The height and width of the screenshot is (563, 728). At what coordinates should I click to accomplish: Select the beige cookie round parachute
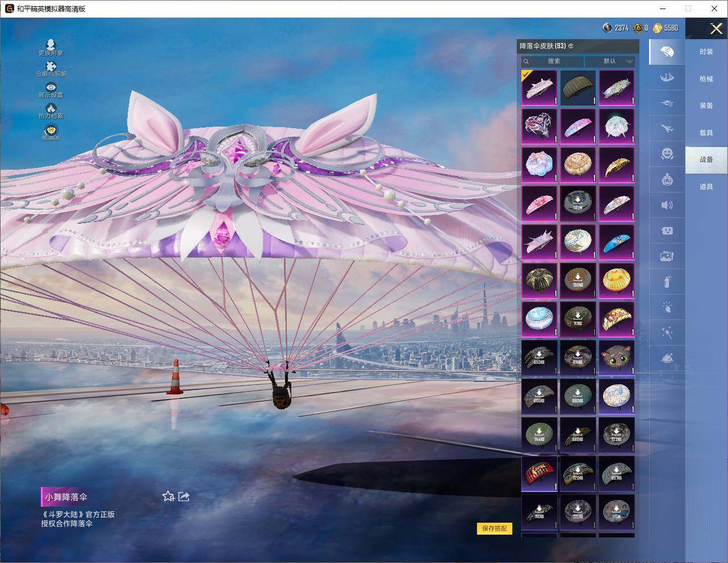[x=578, y=165]
